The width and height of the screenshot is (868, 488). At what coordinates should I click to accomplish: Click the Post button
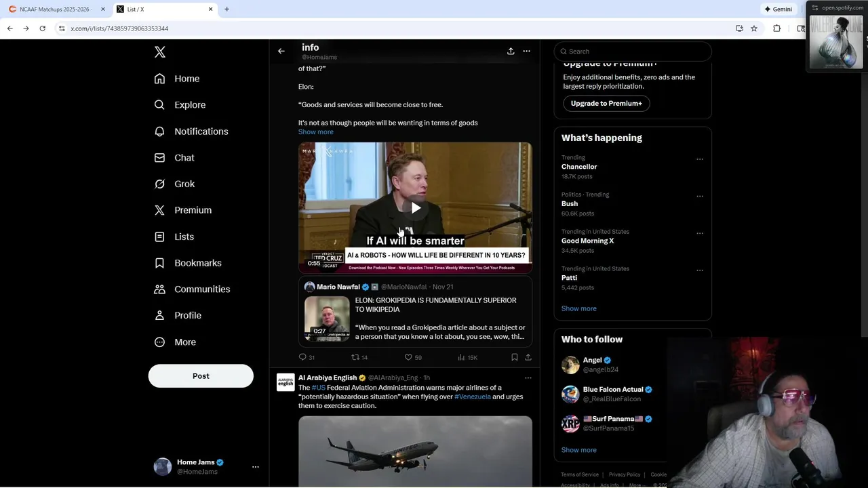pyautogui.click(x=201, y=376)
